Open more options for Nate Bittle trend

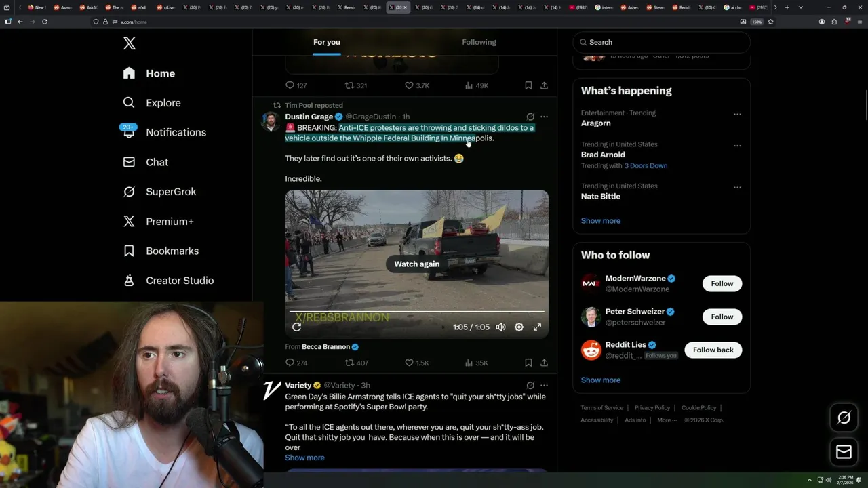(737, 187)
